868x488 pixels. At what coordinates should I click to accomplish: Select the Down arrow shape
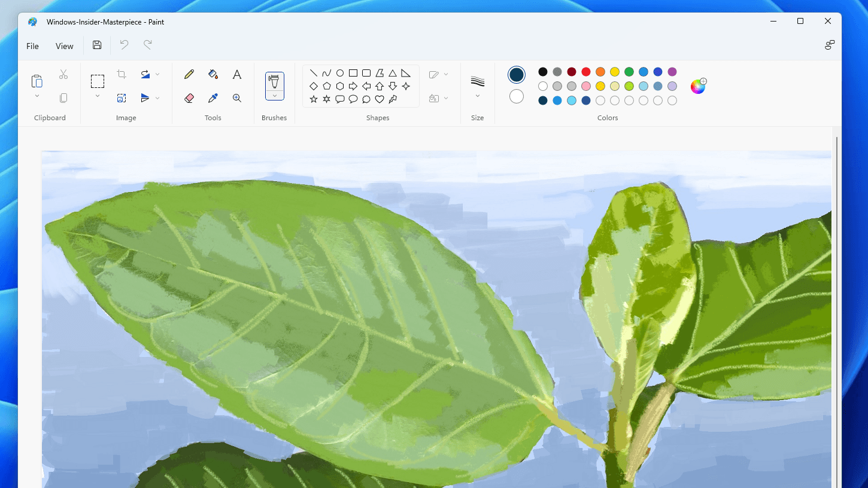coord(393,86)
